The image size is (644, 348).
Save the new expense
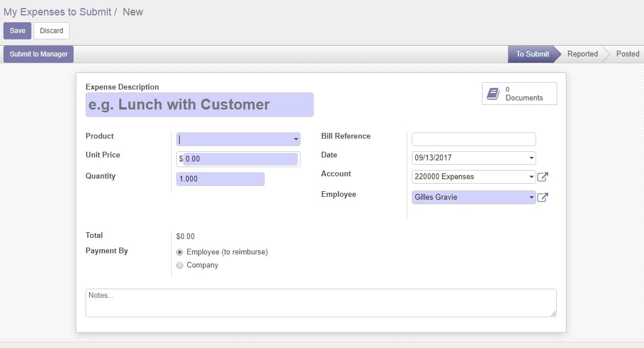click(17, 31)
